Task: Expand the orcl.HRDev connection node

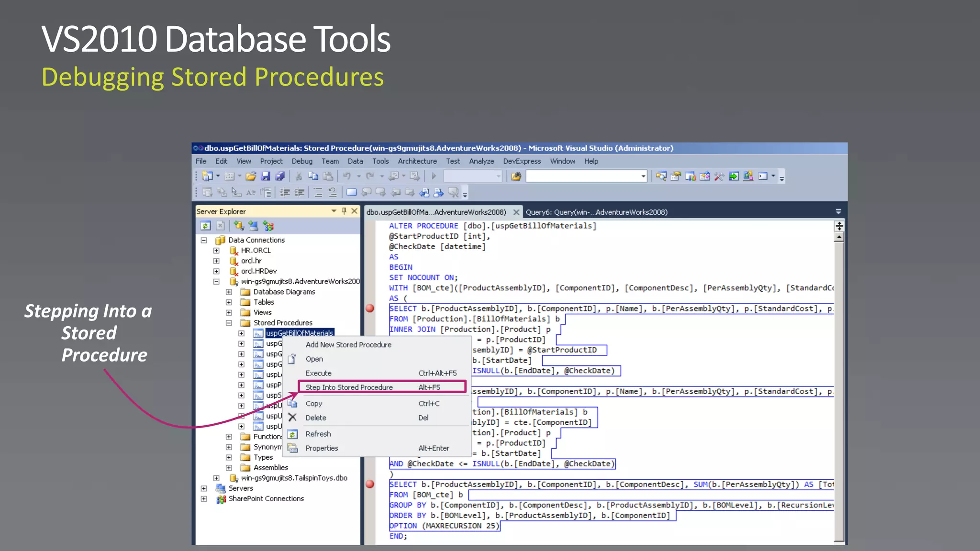Action: coord(216,271)
